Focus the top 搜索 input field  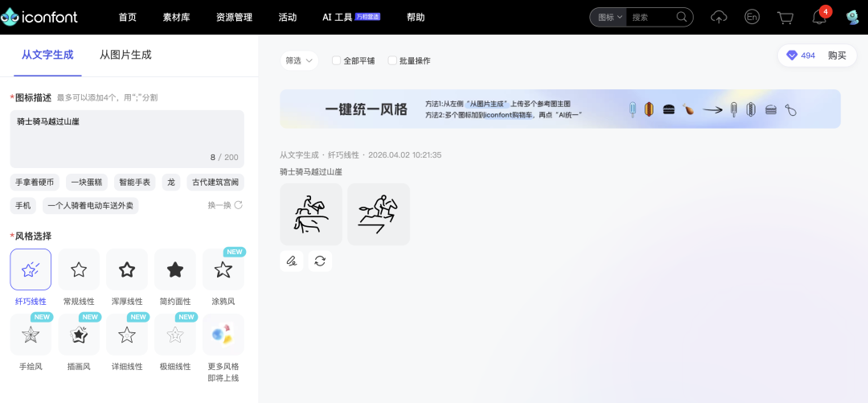651,17
